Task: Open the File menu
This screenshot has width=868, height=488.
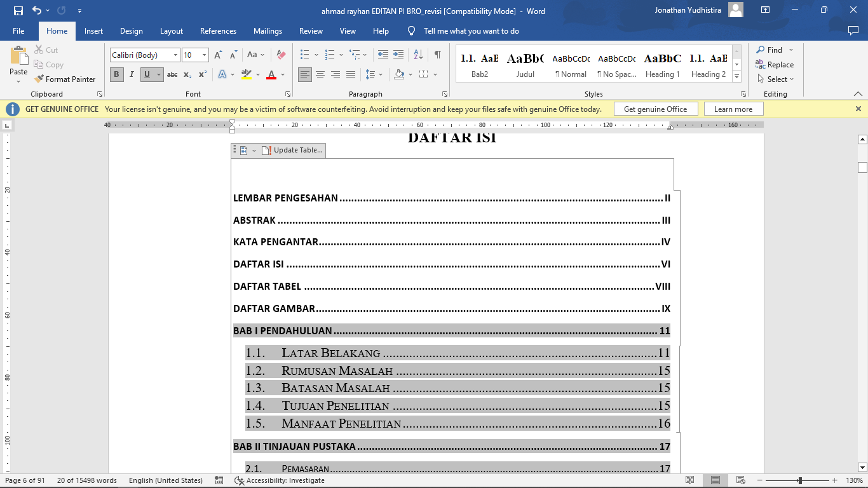Action: tap(18, 31)
